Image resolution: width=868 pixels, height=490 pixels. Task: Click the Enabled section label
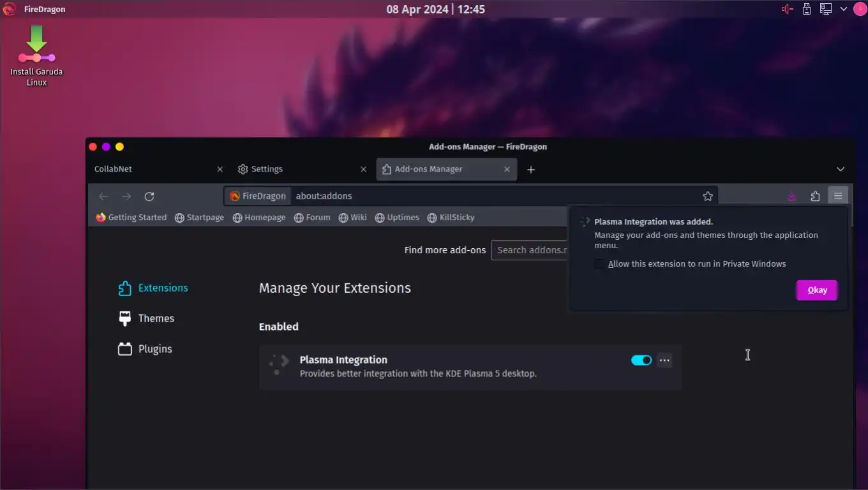(279, 327)
